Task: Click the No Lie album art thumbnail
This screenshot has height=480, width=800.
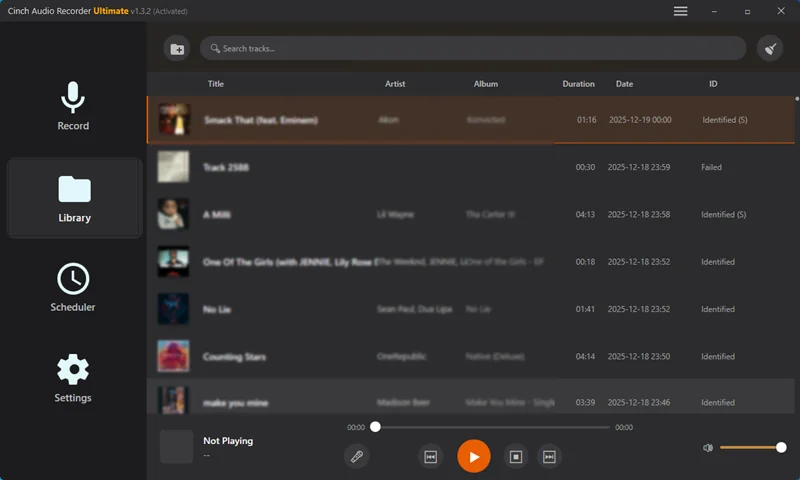Action: tap(173, 309)
